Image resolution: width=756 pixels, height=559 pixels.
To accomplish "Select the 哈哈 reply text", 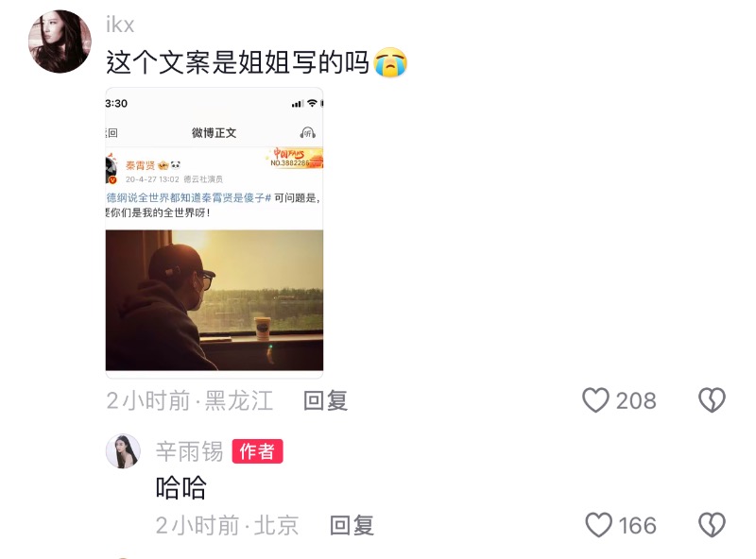I will [180, 487].
